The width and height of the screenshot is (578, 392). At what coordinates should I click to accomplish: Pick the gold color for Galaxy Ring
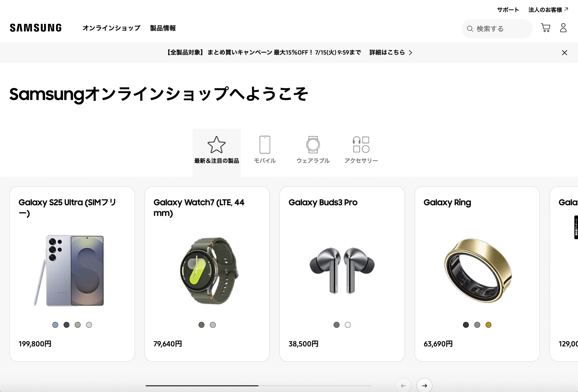click(488, 325)
